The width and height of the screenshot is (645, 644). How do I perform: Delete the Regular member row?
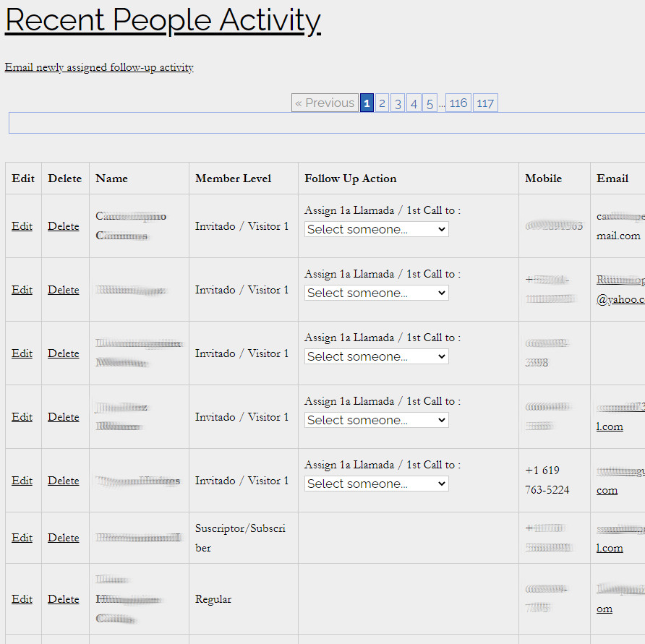(64, 599)
